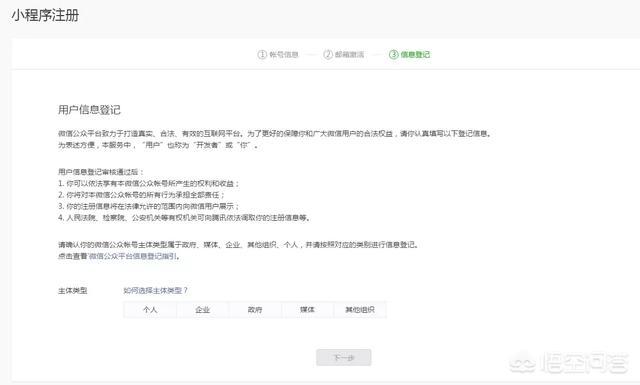This screenshot has width=640, height=385.
Task: Click the 小程序注册 page title
Action: (x=45, y=16)
